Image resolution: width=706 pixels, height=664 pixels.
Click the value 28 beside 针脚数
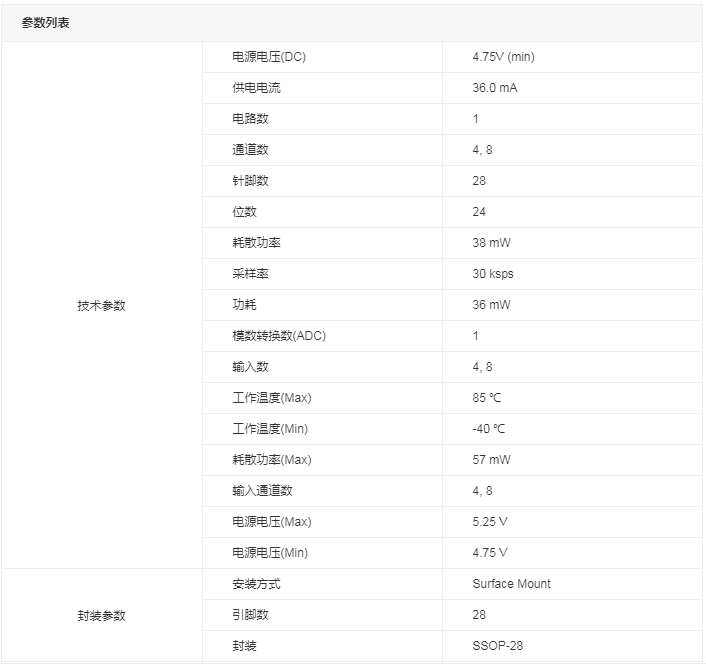pyautogui.click(x=479, y=181)
